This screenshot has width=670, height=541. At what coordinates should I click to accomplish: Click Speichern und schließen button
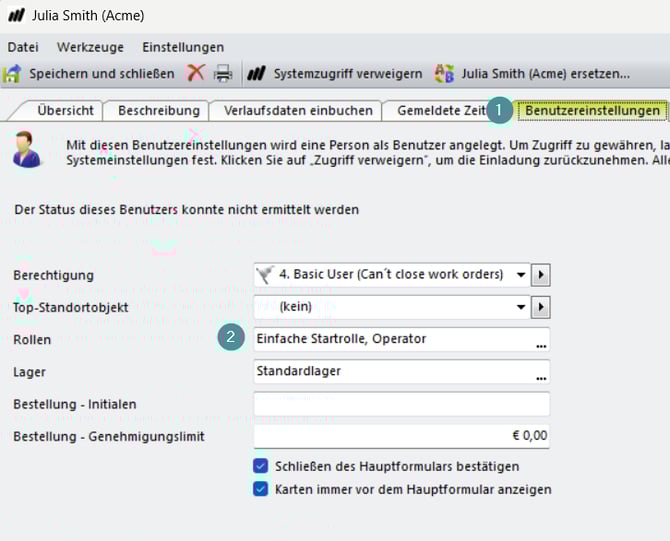[x=89, y=74]
